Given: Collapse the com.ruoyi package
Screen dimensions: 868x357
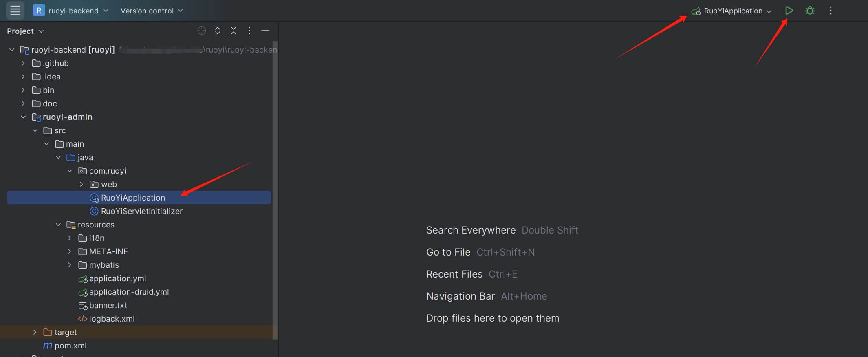Looking at the screenshot, I should 70,171.
